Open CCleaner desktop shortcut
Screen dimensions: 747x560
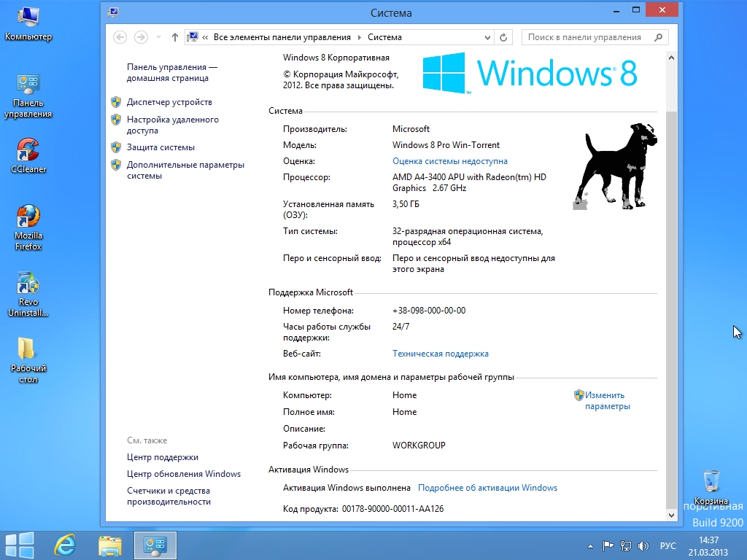pos(28,152)
